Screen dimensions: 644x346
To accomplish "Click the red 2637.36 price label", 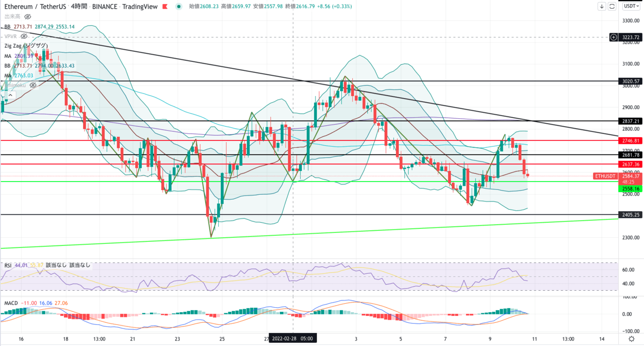I will (631, 164).
